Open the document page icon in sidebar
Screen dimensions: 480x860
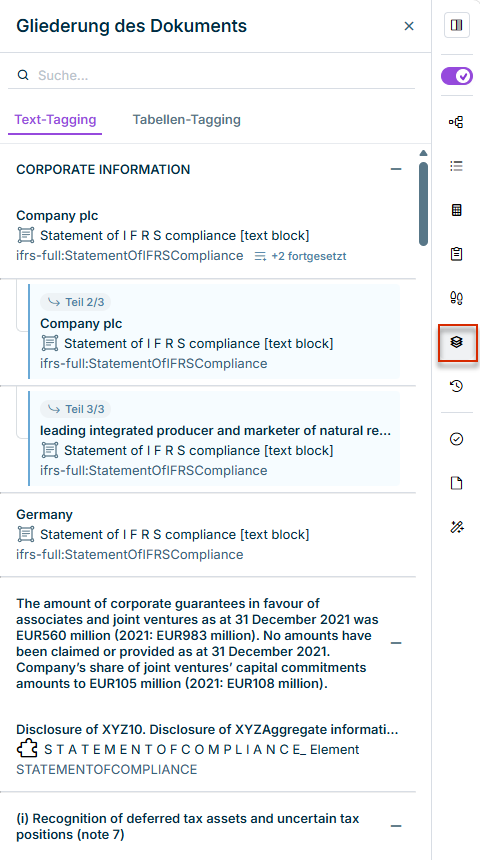(x=456, y=483)
